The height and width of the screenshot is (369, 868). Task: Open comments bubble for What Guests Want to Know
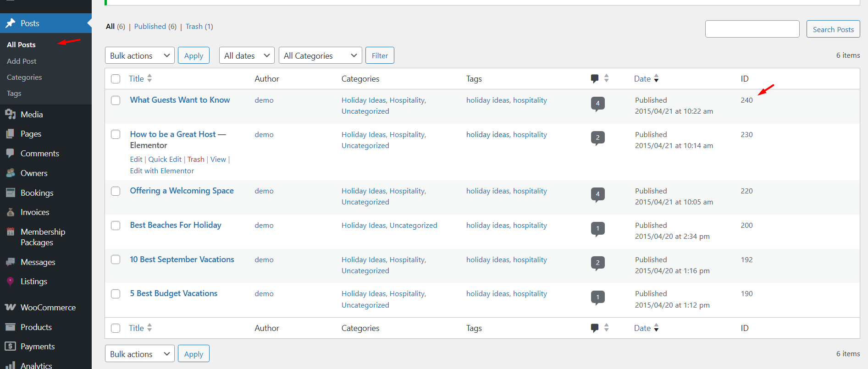tap(597, 104)
